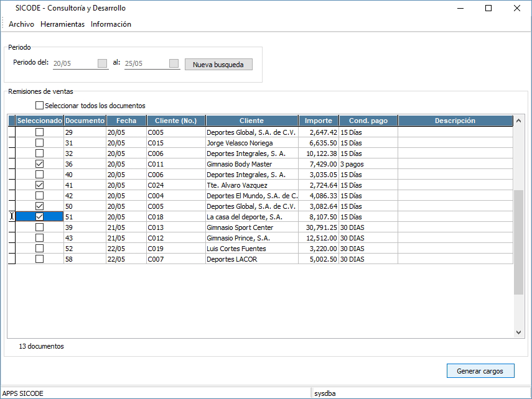Uncheck the checkbox for document 36
The height and width of the screenshot is (399, 532).
40,164
